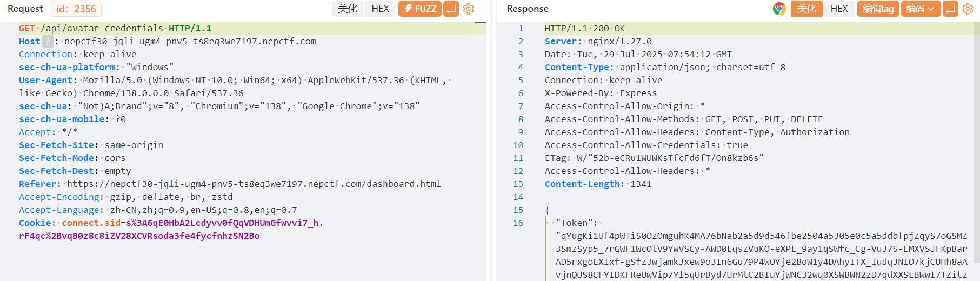The image size is (980, 281).
Task: Click the GET /api/avatar-credentials request line
Action: point(115,29)
